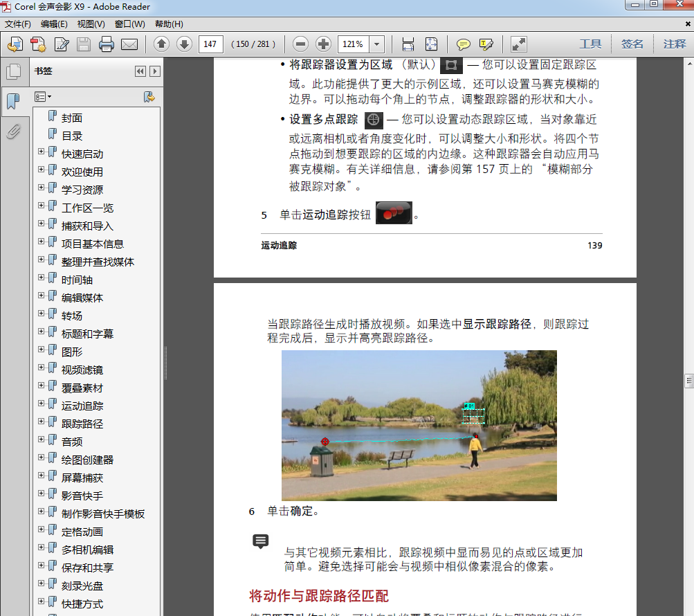Print the document with printer icon

tap(107, 44)
